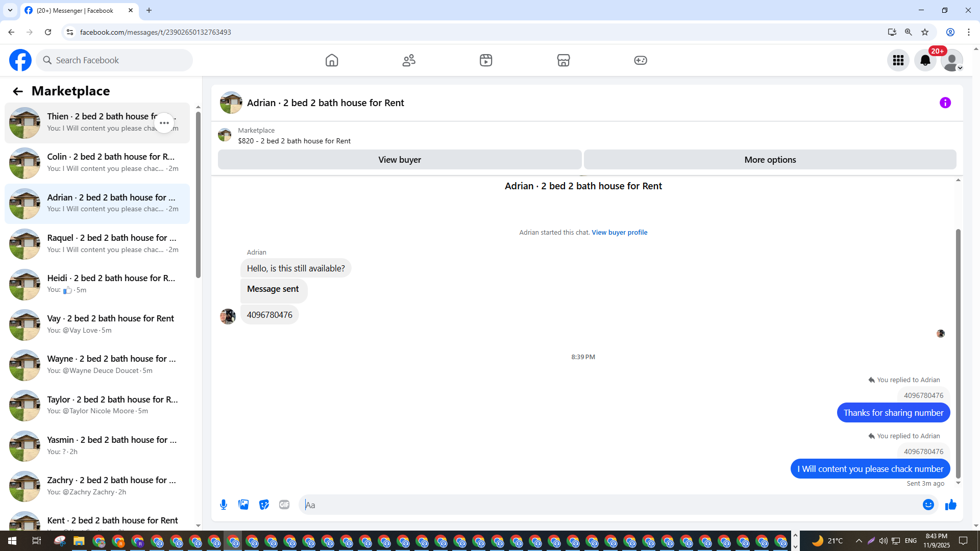Viewport: 980px width, 551px height.
Task: Open the Yasmin conversation
Action: (97, 446)
